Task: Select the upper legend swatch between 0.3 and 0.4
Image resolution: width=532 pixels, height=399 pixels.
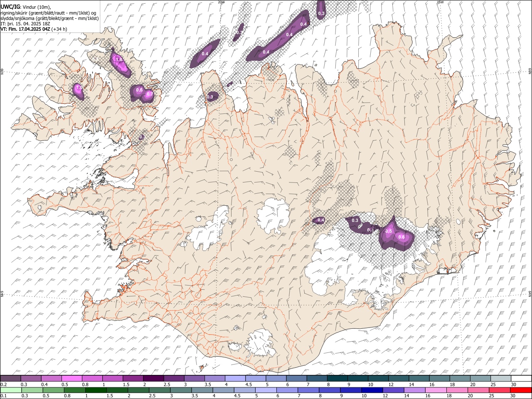Action: click(31, 378)
